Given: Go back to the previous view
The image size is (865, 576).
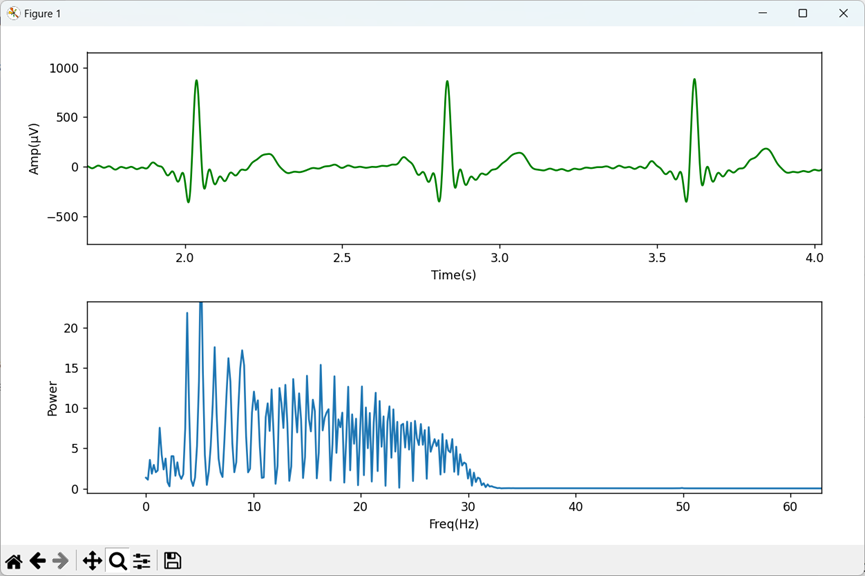Looking at the screenshot, I should pyautogui.click(x=38, y=561).
